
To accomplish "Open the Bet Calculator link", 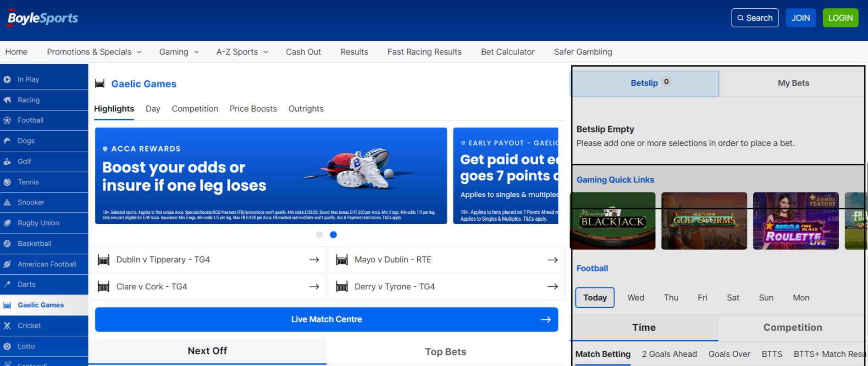I will (x=508, y=52).
